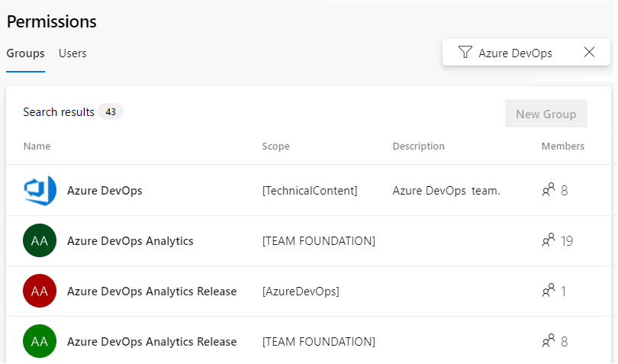Open Azure DevOps Analytics Release in the last row

[x=152, y=342]
